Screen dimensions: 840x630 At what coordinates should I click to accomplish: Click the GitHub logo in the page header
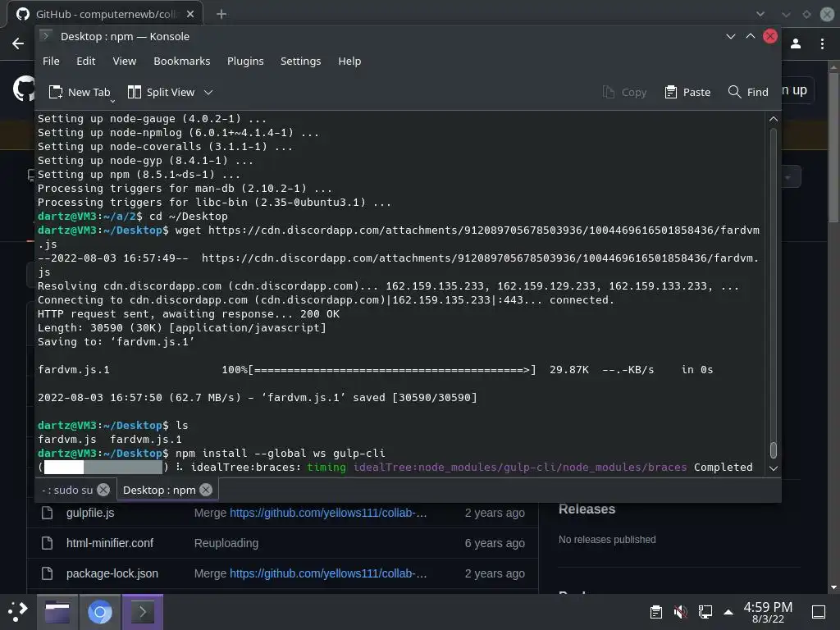point(24,89)
